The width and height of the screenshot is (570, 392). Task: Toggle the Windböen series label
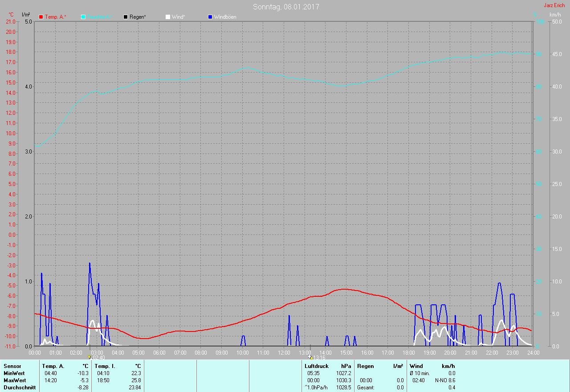(225, 17)
